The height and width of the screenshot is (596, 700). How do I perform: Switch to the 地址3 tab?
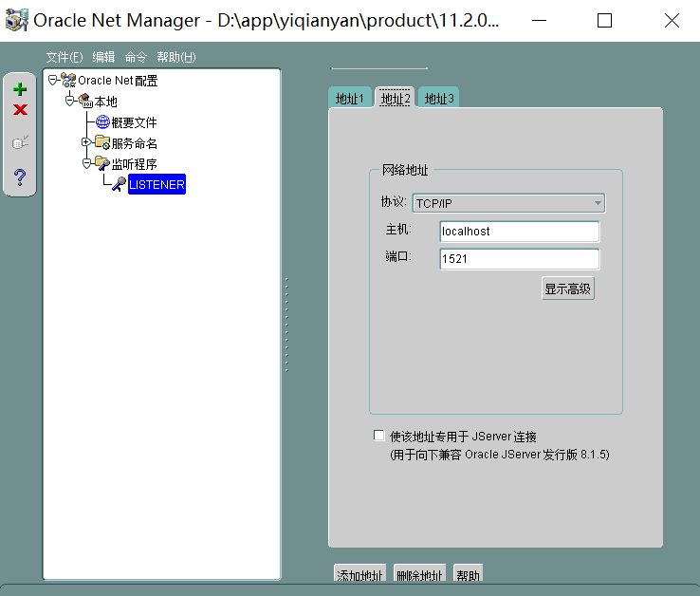439,99
